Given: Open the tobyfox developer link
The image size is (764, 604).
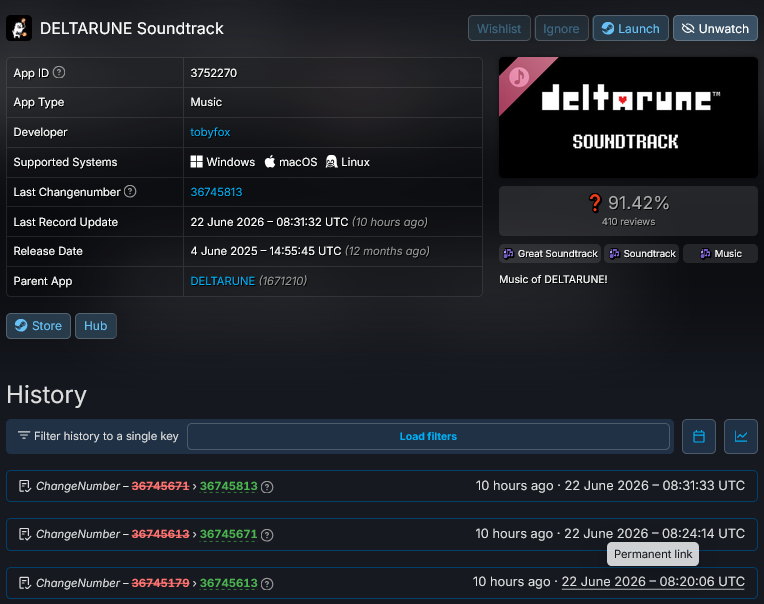Looking at the screenshot, I should (210, 132).
